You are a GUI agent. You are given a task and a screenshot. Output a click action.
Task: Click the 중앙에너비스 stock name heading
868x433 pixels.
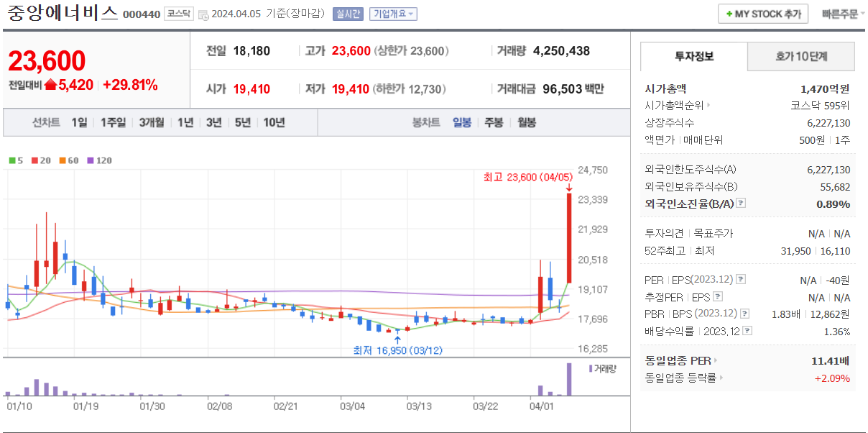[x=63, y=14]
